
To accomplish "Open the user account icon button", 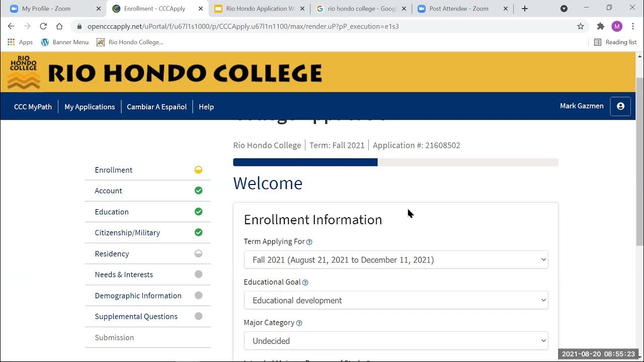I will pos(620,106).
